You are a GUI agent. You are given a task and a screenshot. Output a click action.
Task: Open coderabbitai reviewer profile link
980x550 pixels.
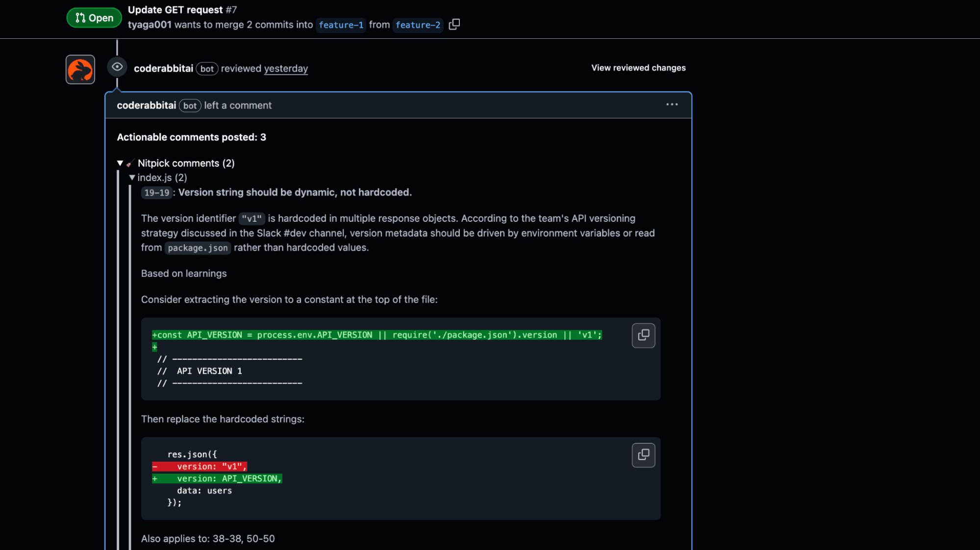coord(163,69)
